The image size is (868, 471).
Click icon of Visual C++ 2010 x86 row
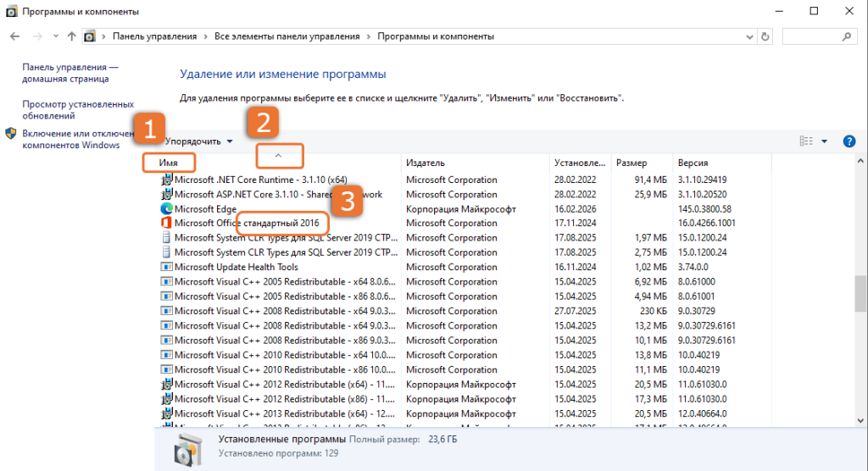pyautogui.click(x=166, y=369)
